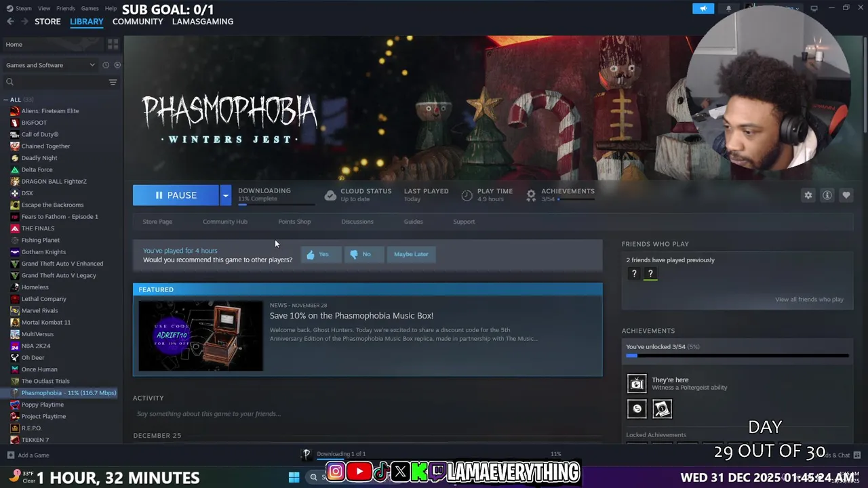Open Phasmophobia manage gear icon
The image size is (868, 488).
click(808, 195)
